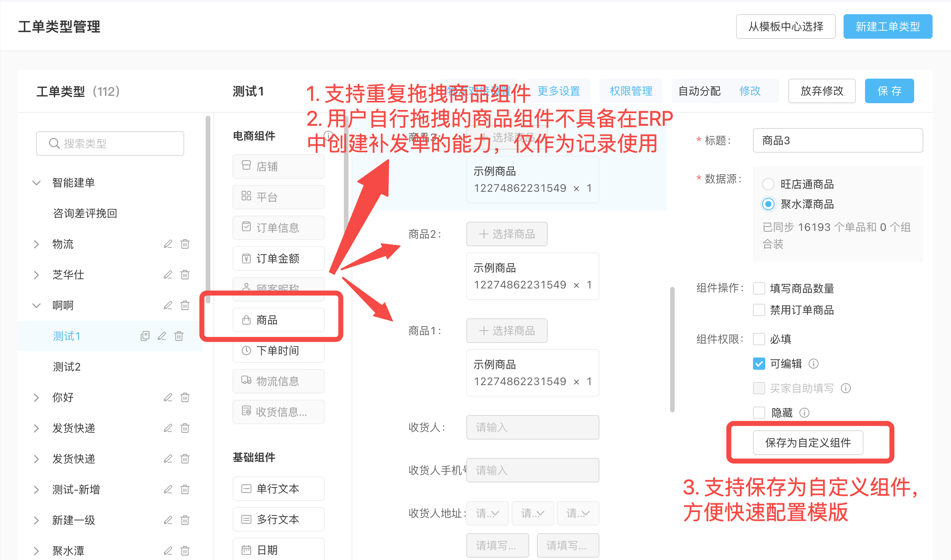The image size is (951, 560).
Task: Edit the 聚水潭 category pencil icon
Action: pos(168,551)
